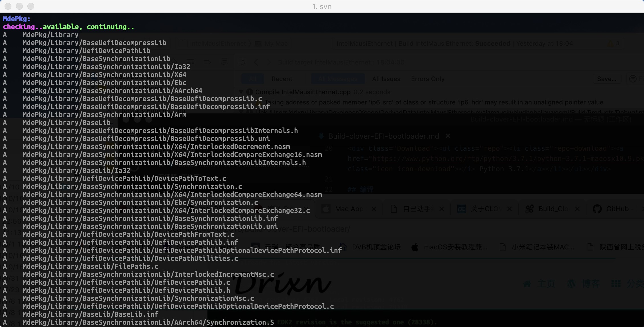Click the line ending 'UefiDevicePathLib.h'

click(126, 290)
